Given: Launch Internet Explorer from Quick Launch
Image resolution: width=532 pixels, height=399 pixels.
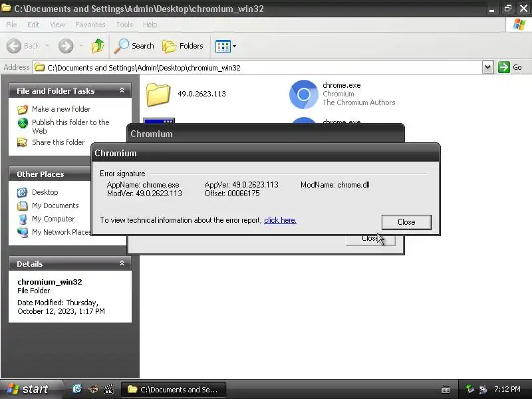Looking at the screenshot, I should (x=77, y=389).
